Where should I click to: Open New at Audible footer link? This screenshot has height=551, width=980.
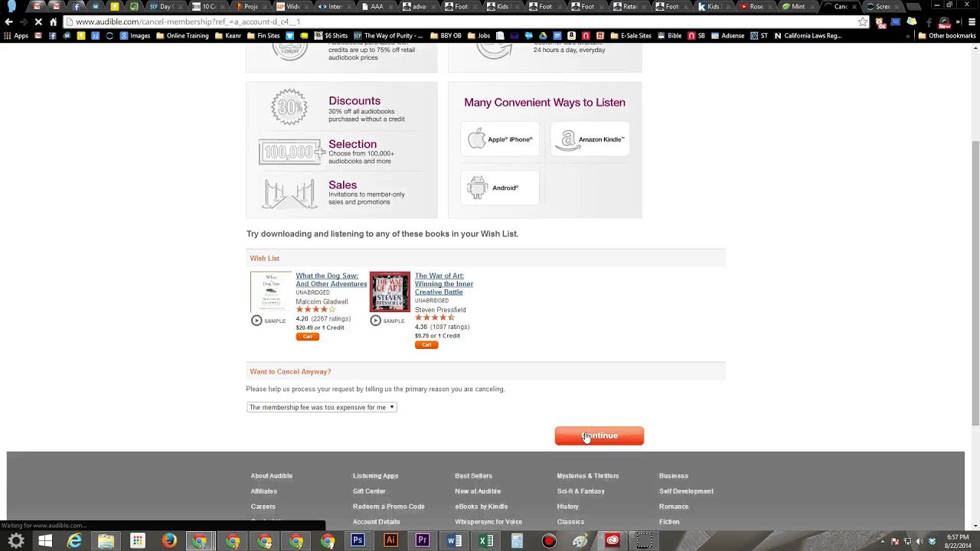[x=478, y=491]
